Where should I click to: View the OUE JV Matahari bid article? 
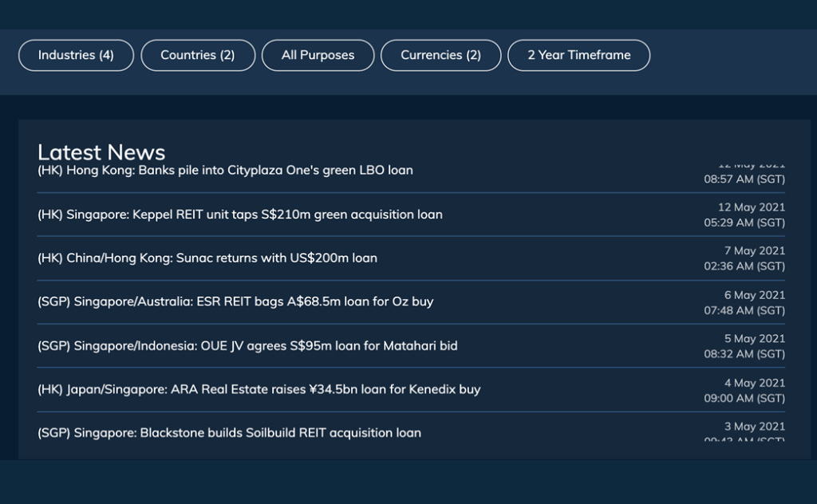click(247, 346)
